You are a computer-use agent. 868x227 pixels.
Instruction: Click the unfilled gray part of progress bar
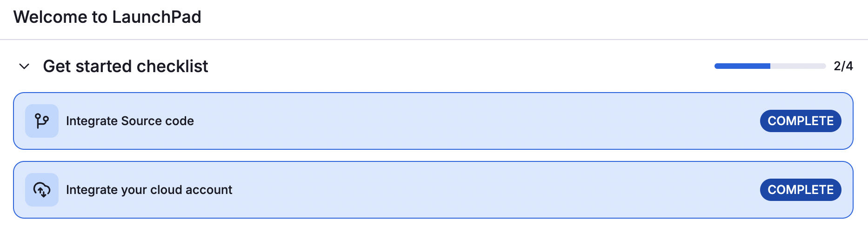pyautogui.click(x=798, y=66)
